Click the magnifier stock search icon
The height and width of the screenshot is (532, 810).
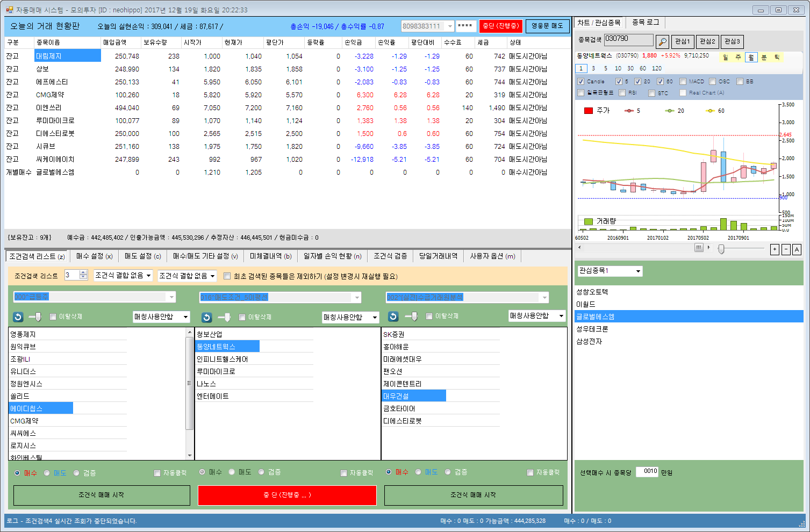pos(663,41)
